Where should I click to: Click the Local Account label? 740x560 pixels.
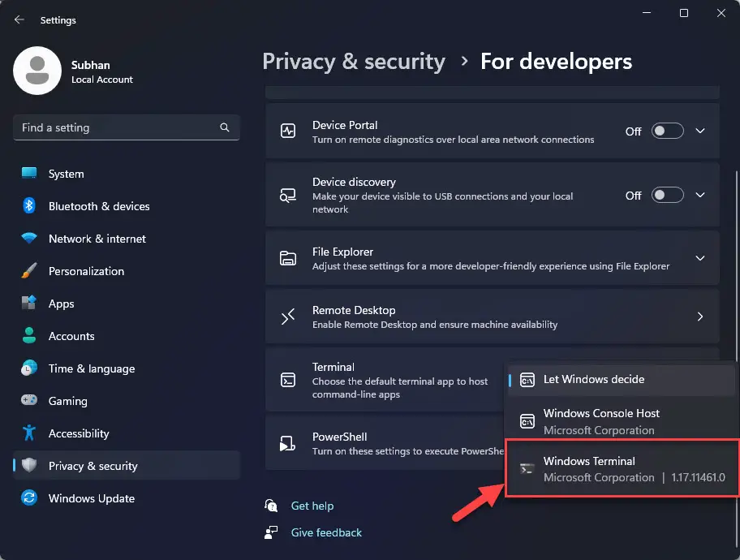[x=102, y=80]
